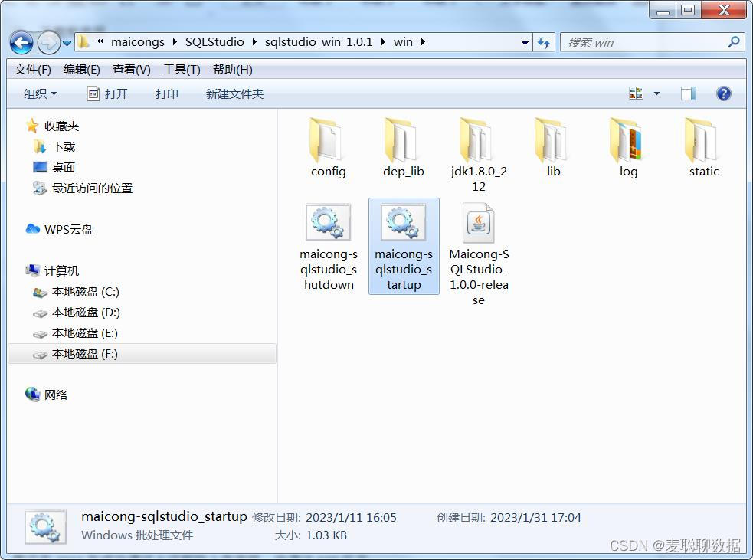
Task: Click the 打开 toolbar button
Action: pyautogui.click(x=107, y=93)
